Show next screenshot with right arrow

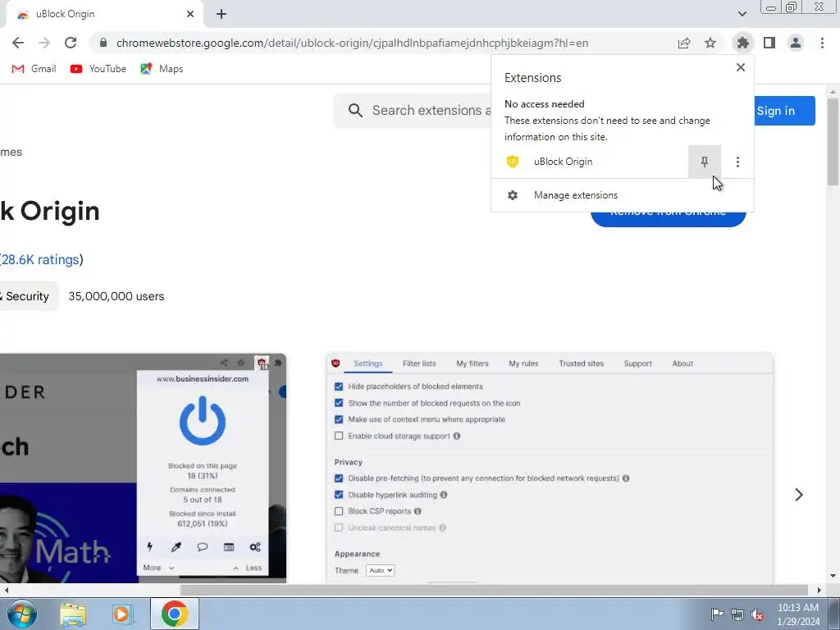799,495
